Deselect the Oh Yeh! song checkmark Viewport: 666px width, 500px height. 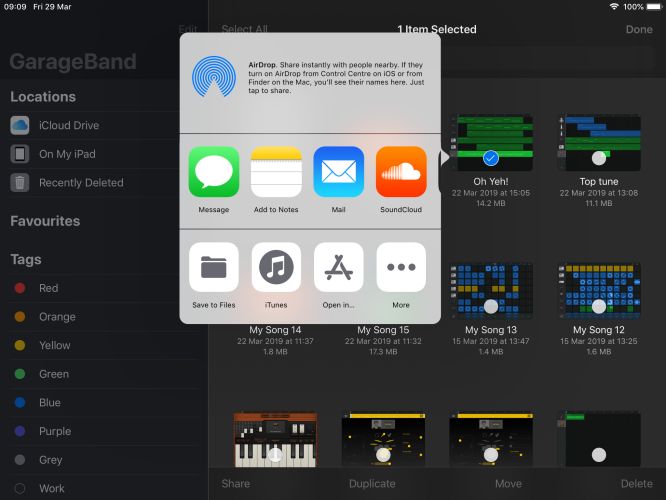click(490, 157)
